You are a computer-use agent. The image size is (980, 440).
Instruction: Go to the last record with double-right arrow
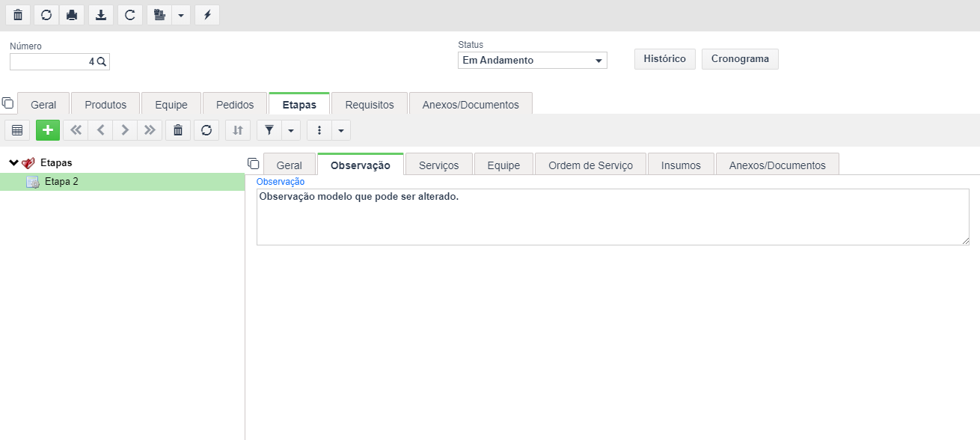(150, 130)
